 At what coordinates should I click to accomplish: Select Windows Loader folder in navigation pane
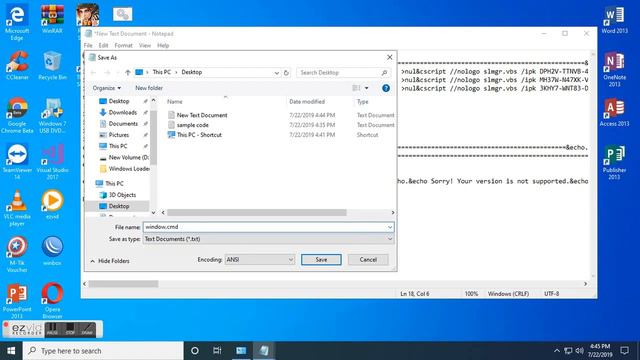coord(124,169)
